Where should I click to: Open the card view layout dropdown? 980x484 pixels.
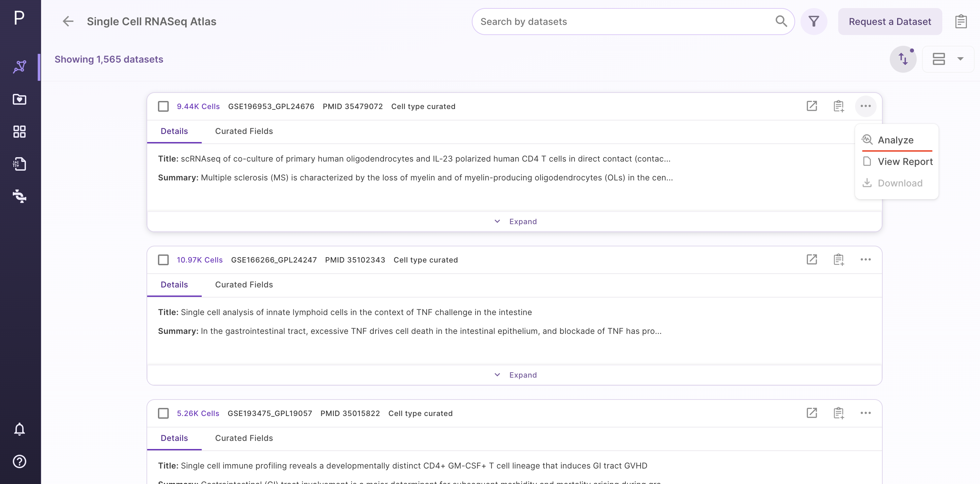(x=948, y=59)
